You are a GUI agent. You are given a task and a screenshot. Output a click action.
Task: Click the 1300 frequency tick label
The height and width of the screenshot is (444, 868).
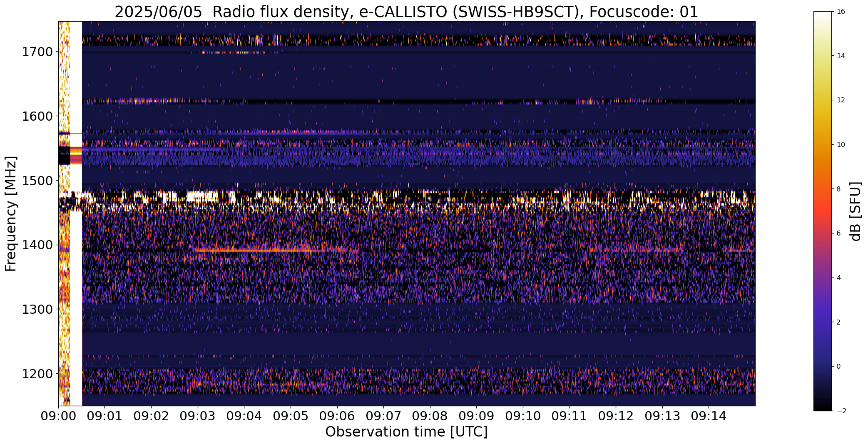click(37, 309)
